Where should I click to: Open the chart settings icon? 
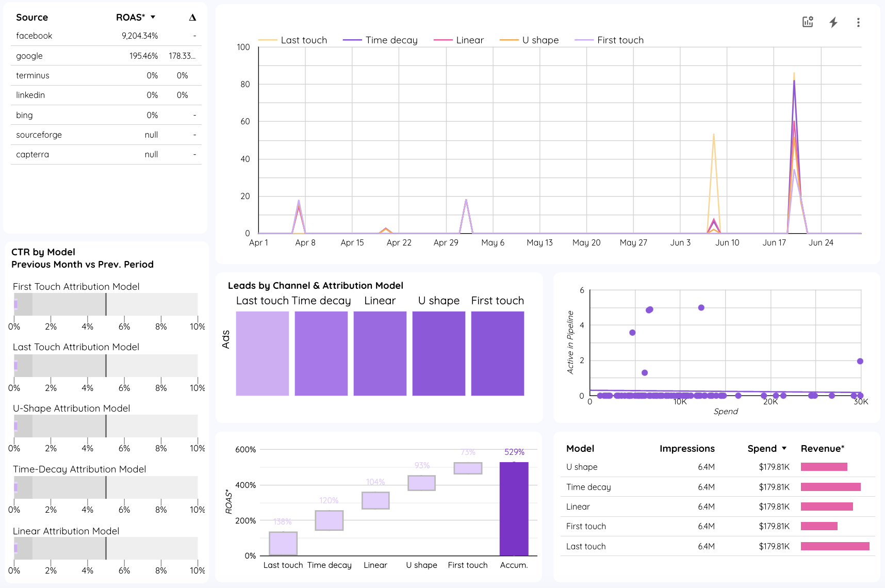808,22
